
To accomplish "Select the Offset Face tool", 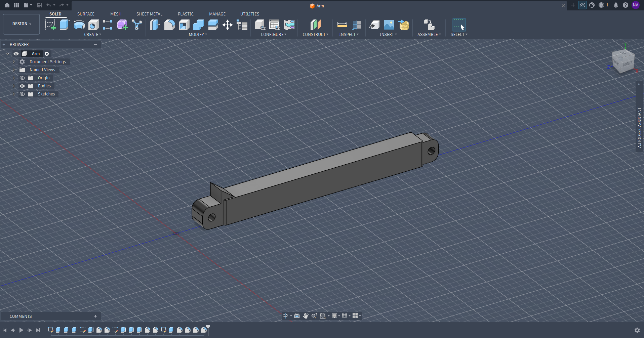I will point(213,25).
